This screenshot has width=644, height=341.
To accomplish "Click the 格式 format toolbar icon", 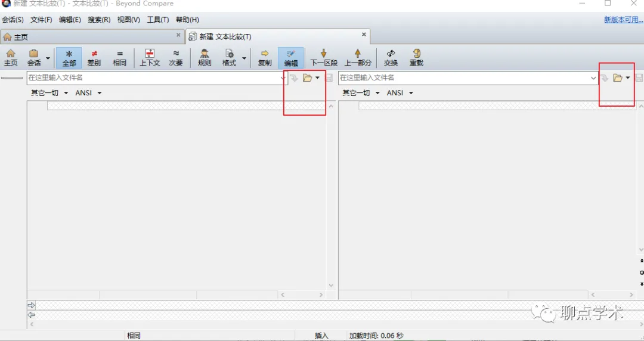I will 229,57.
